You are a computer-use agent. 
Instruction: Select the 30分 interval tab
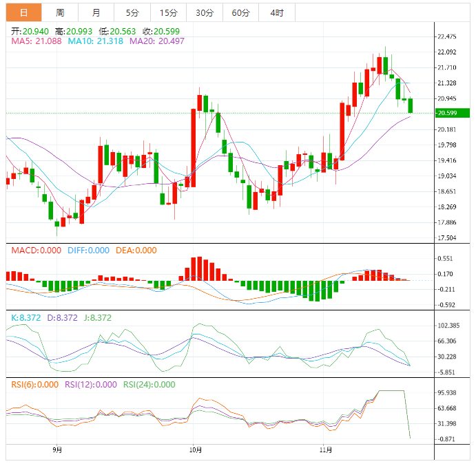point(204,12)
